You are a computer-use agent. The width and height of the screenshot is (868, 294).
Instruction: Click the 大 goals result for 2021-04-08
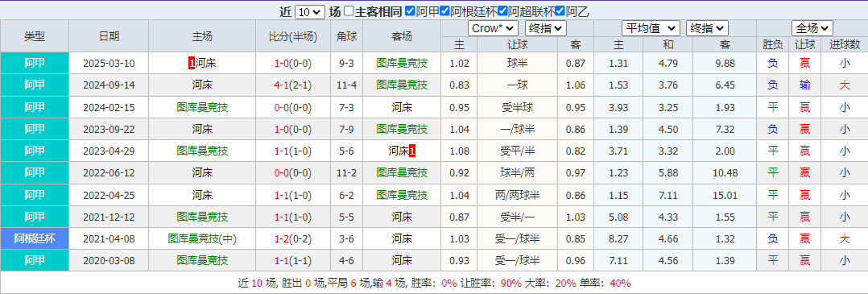(844, 238)
